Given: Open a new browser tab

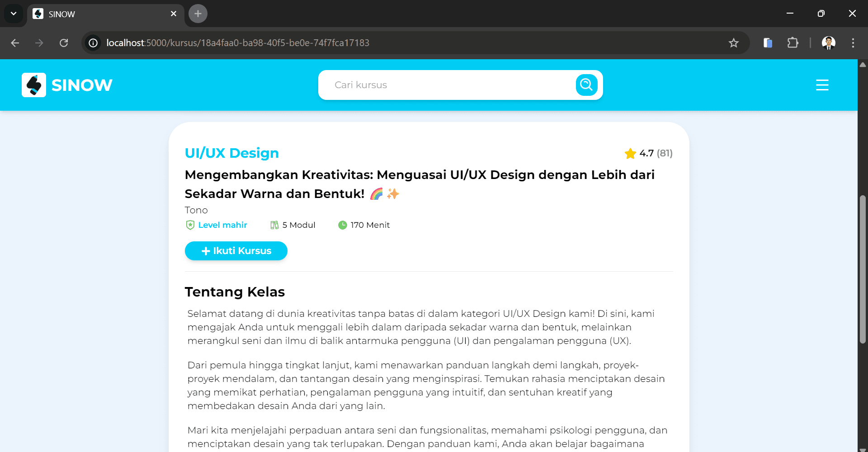Looking at the screenshot, I should [x=198, y=14].
